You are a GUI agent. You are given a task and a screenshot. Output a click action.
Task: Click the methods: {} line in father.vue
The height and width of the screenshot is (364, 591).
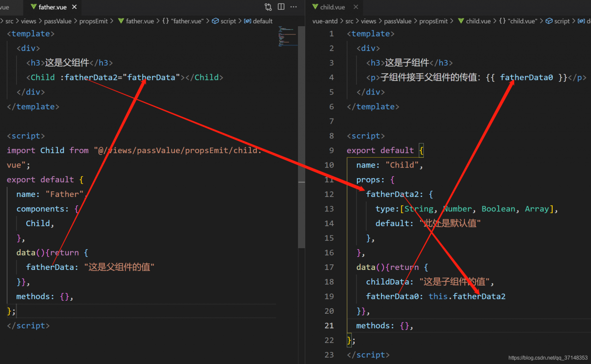pos(45,296)
